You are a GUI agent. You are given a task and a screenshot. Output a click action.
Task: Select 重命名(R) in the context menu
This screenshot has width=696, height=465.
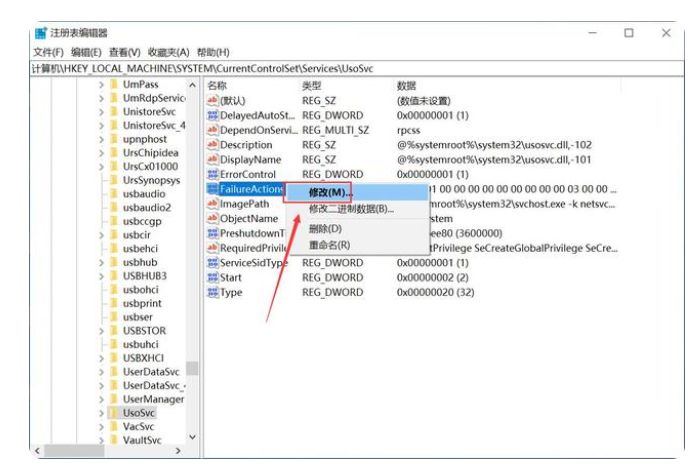[x=329, y=245]
